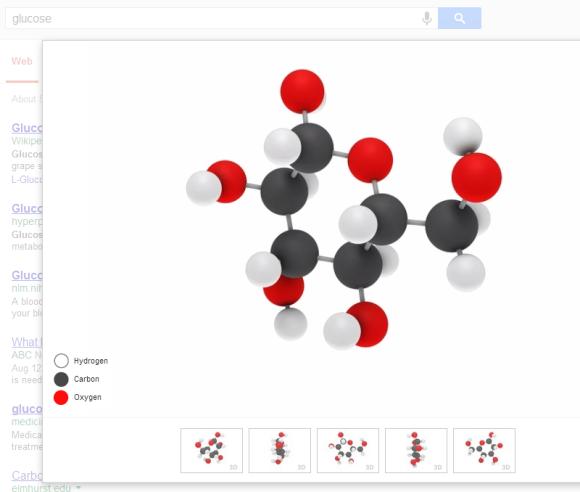Open the nlm.nih Glucose result link
Viewport: 580px width, 492px height.
point(27,275)
